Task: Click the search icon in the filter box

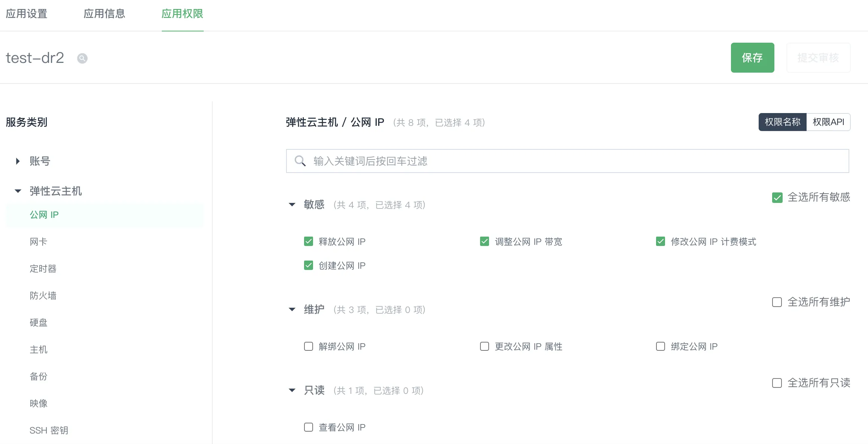Action: pos(300,161)
